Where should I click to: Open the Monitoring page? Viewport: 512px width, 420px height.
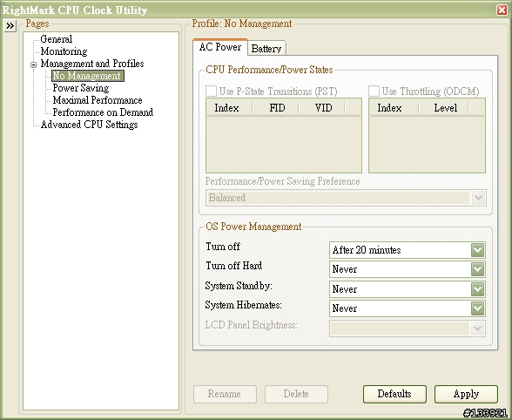(64, 51)
